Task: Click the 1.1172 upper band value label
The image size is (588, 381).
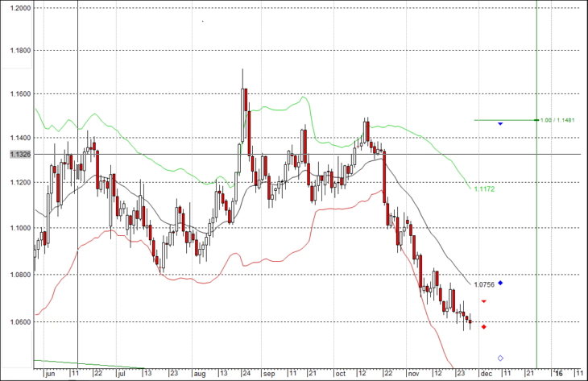Action: 484,189
